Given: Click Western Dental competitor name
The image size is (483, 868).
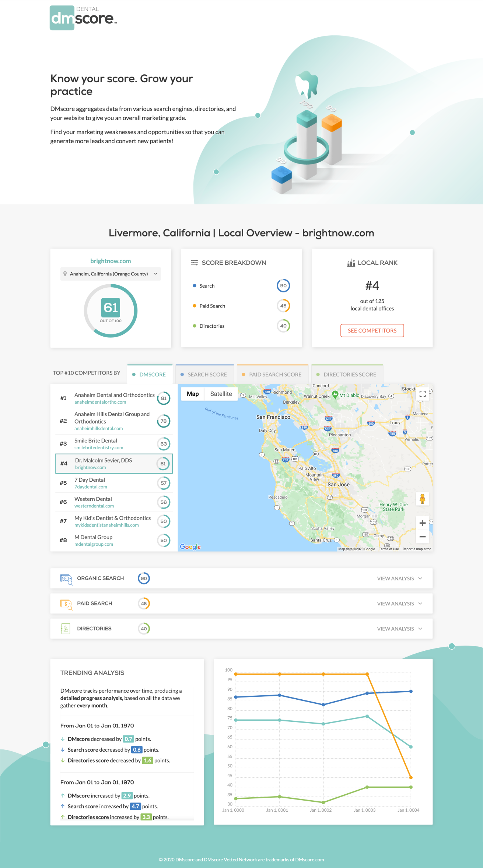Looking at the screenshot, I should click(93, 499).
